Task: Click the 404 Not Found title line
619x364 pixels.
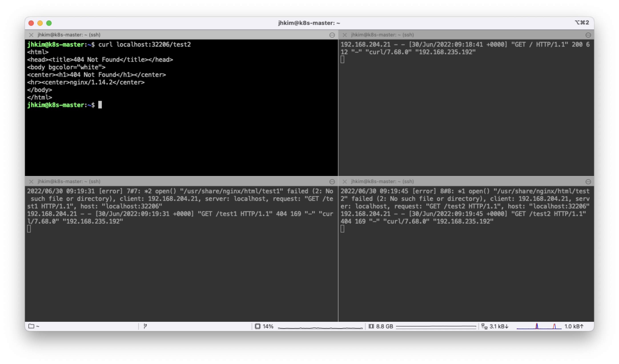Action: [100, 60]
